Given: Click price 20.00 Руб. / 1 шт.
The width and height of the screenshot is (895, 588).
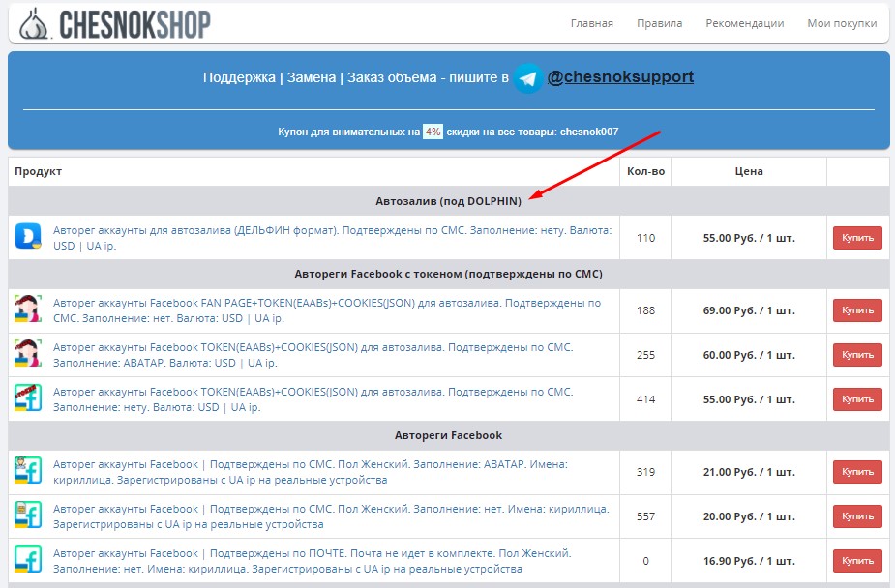Looking at the screenshot, I should pos(749,516).
